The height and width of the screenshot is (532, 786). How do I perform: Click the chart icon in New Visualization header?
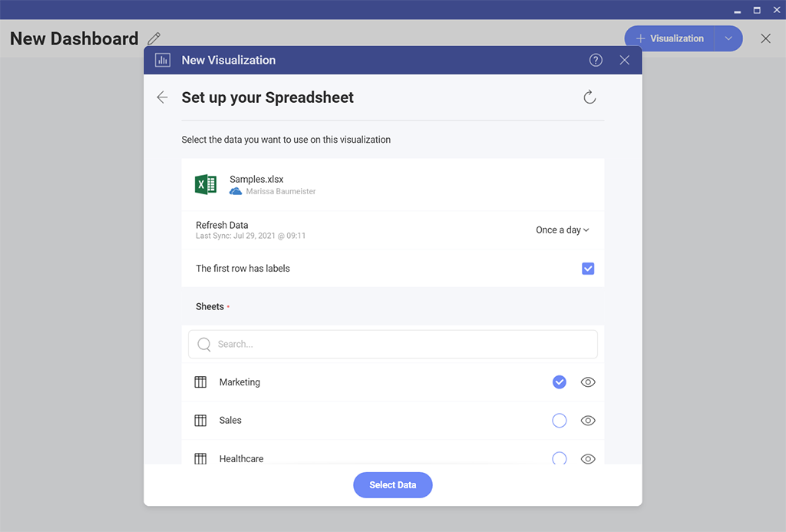tap(163, 60)
